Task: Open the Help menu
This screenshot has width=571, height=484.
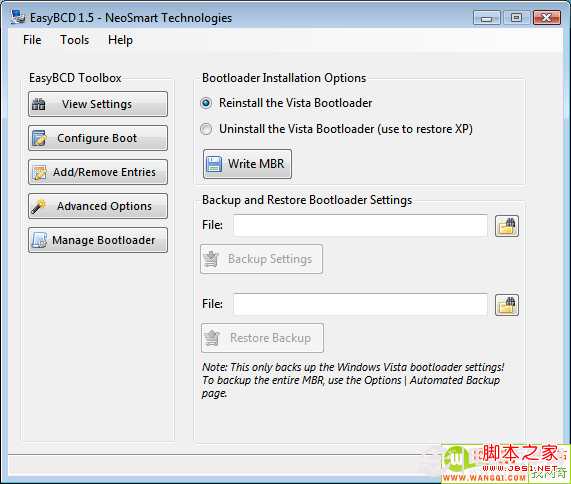Action: point(120,40)
